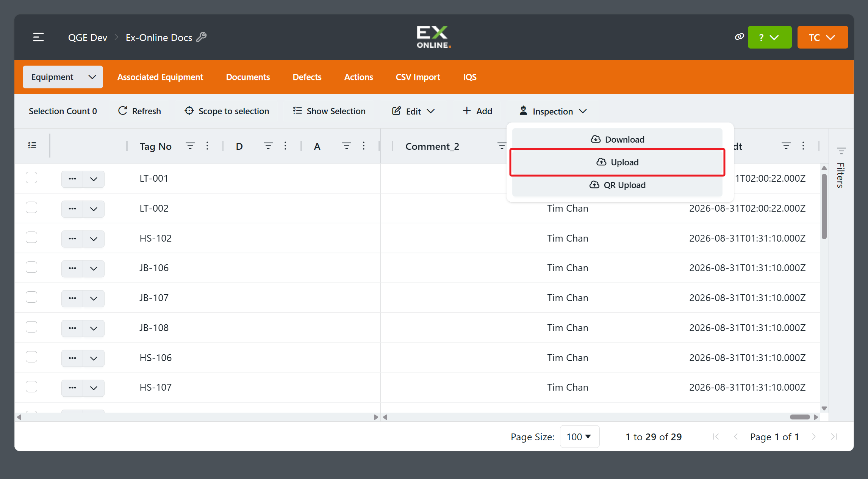Open the Tag No column three-dot menu

[207, 146]
